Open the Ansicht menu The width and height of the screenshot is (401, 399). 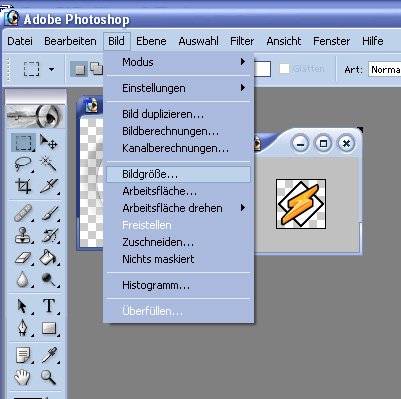[284, 41]
